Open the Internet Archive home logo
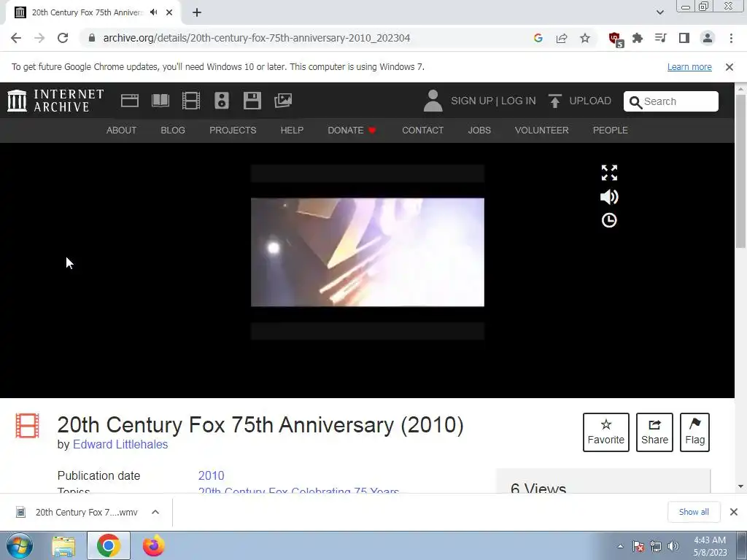The height and width of the screenshot is (560, 747). (55, 101)
